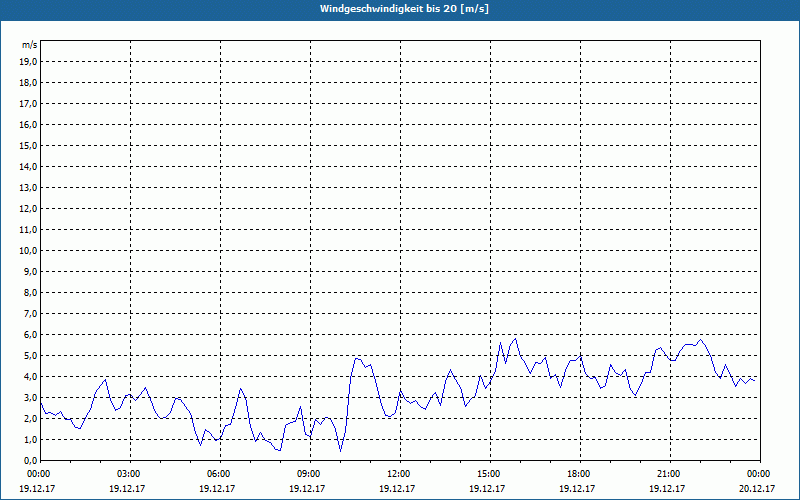Click the 9,0 y-axis label

[31, 271]
